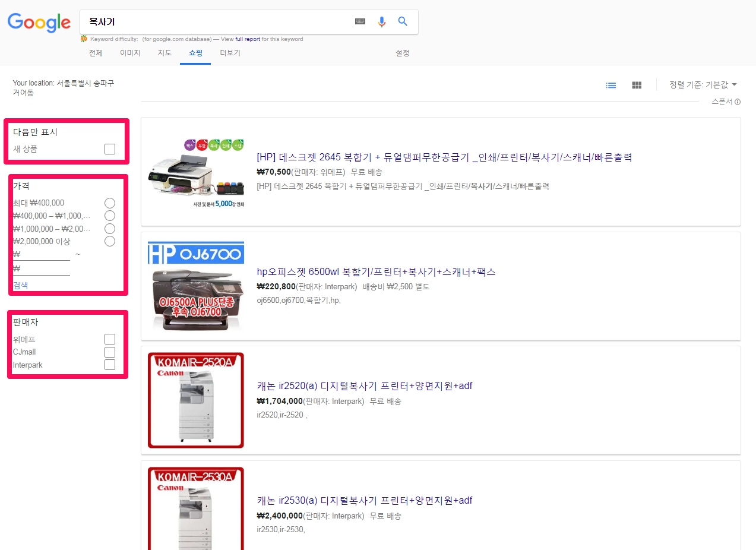Click the Google logo
This screenshot has height=550, width=756.
[39, 23]
